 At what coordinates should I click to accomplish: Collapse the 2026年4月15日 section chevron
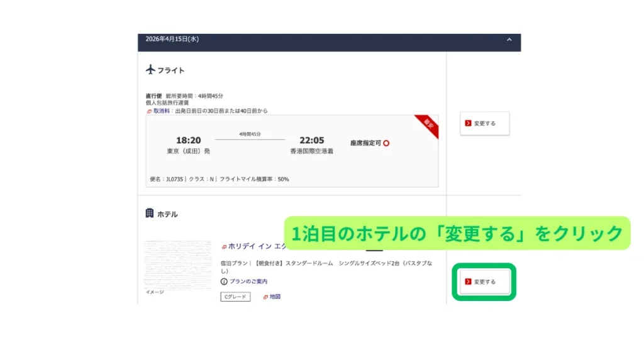click(x=509, y=40)
